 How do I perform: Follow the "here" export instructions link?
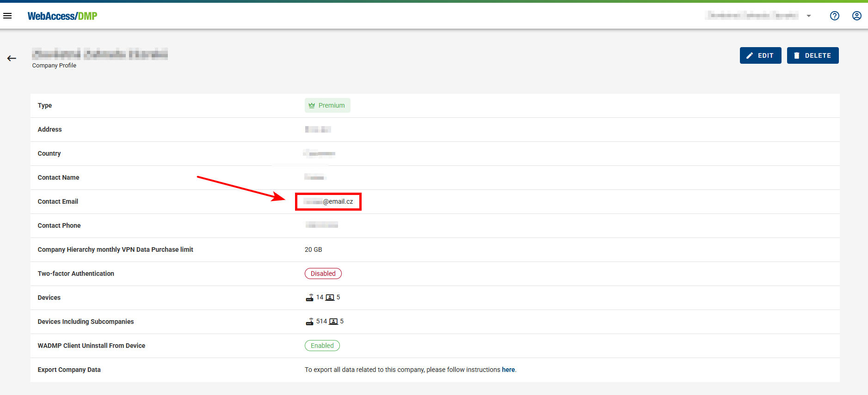[508, 370]
